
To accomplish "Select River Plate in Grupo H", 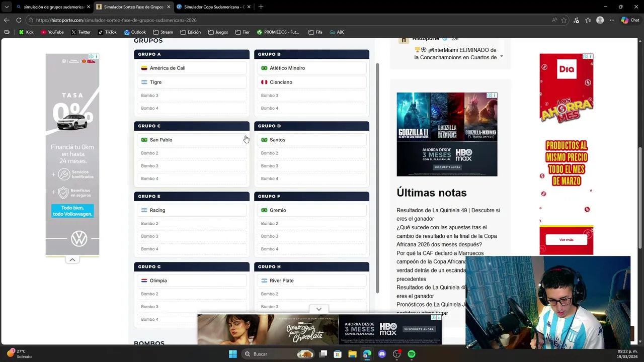I will pyautogui.click(x=311, y=281).
